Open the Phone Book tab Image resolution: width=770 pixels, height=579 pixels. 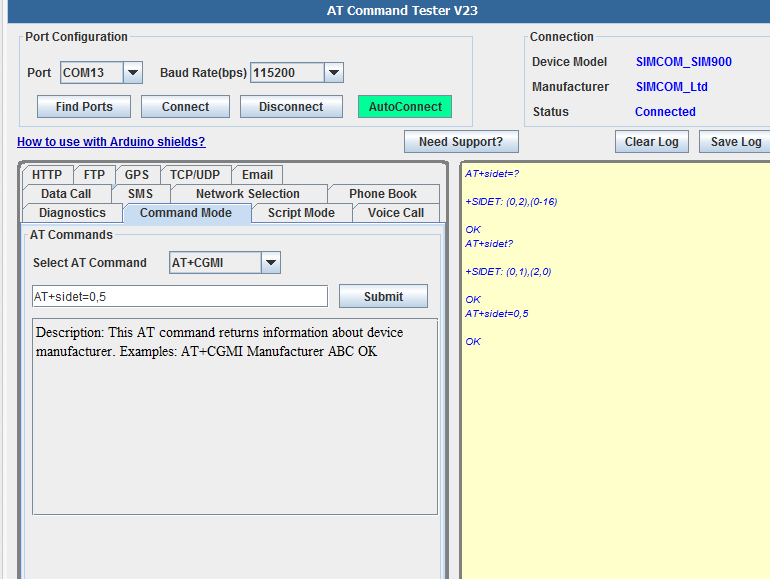[x=383, y=194]
